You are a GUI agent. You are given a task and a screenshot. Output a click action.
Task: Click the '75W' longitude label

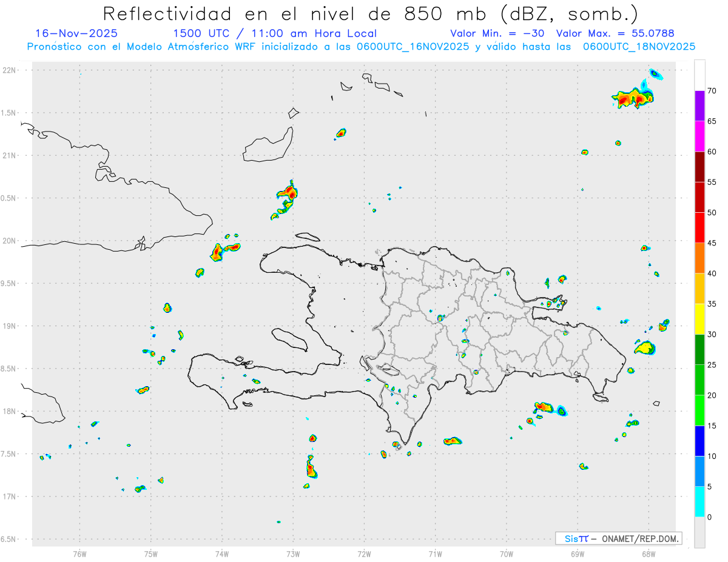(151, 554)
